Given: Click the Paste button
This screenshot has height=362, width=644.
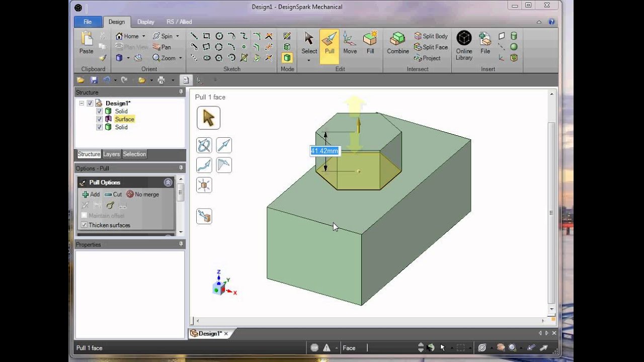Looking at the screenshot, I should [87, 43].
